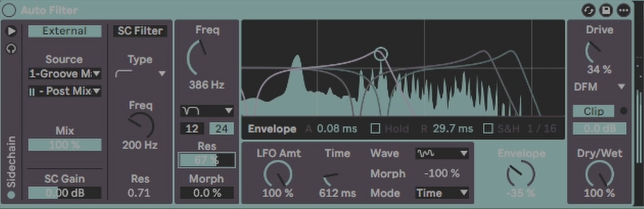This screenshot has width=644, height=209.
Task: Collapse the sidechain section triangle
Action: click(11, 31)
